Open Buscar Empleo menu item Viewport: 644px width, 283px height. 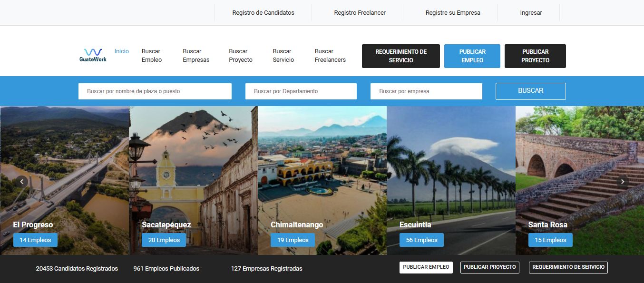152,56
